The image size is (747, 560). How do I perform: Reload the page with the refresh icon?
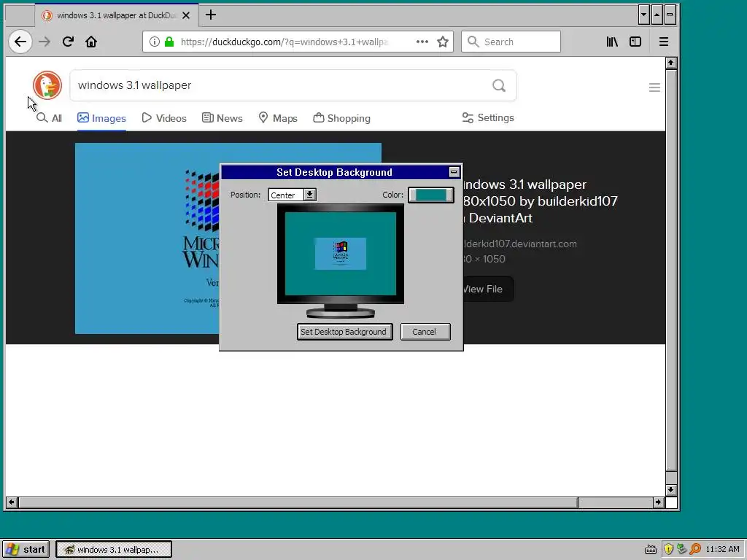tap(68, 42)
